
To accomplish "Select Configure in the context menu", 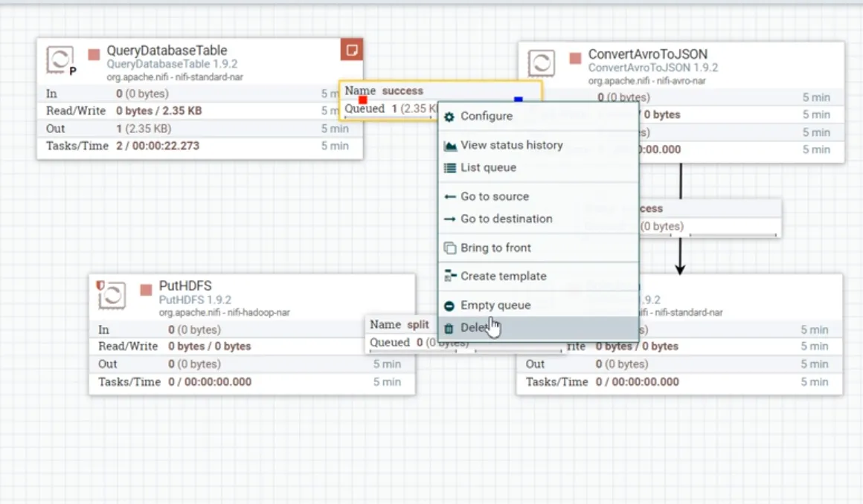I will pyautogui.click(x=539, y=116).
